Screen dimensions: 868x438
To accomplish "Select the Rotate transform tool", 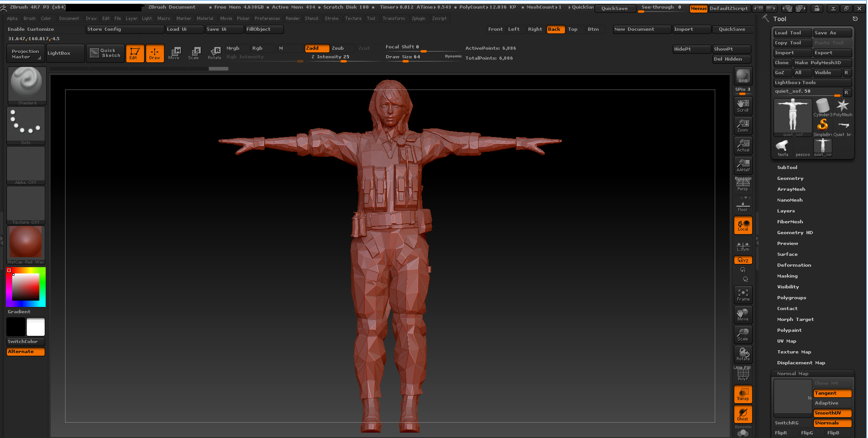I will [215, 53].
